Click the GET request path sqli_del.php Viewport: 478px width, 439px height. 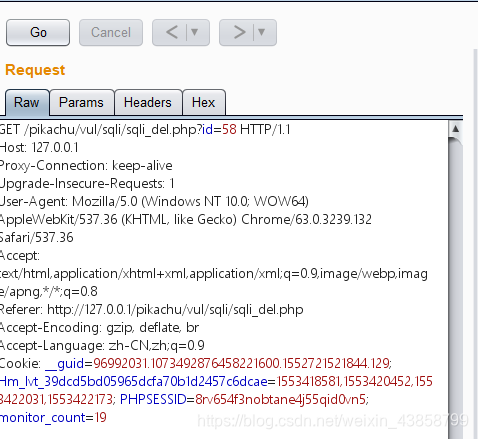[x=113, y=130]
